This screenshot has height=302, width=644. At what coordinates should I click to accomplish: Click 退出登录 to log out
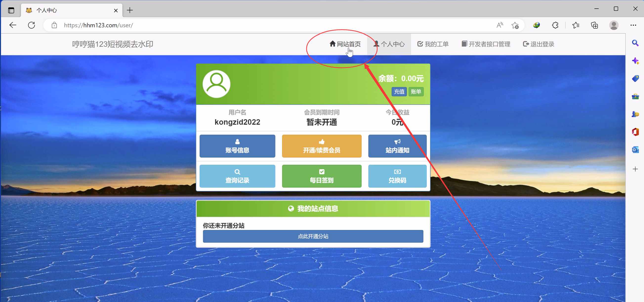coord(539,44)
